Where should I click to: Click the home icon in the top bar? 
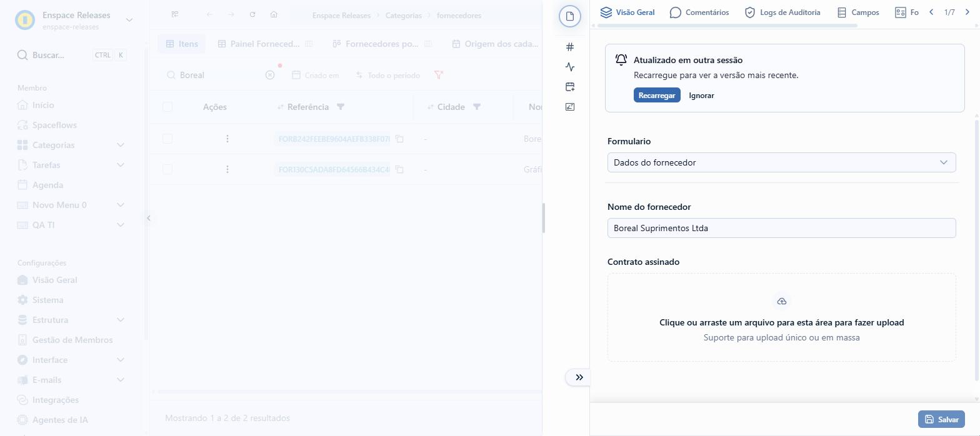274,14
